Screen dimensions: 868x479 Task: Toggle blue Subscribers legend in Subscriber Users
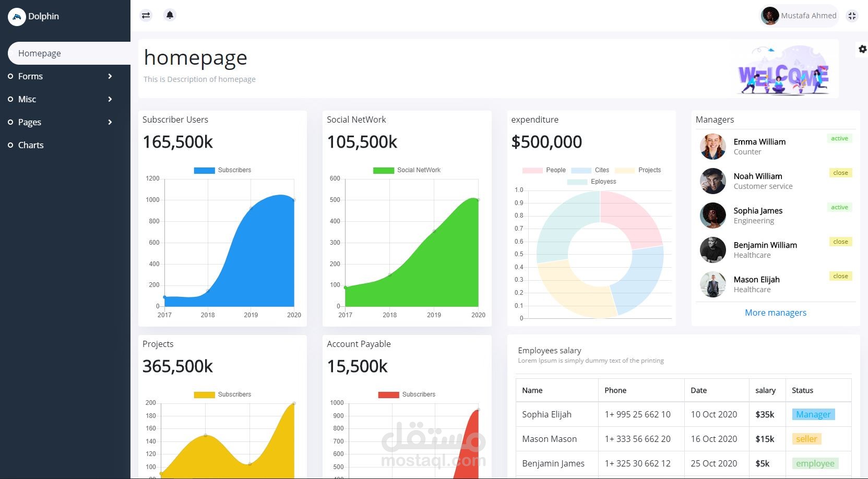(222, 170)
